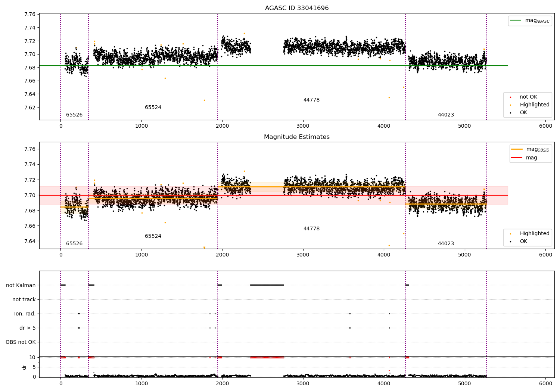560x392 pixels.
Task: Click the 'OBS not OK' row label
Action: click(21, 342)
